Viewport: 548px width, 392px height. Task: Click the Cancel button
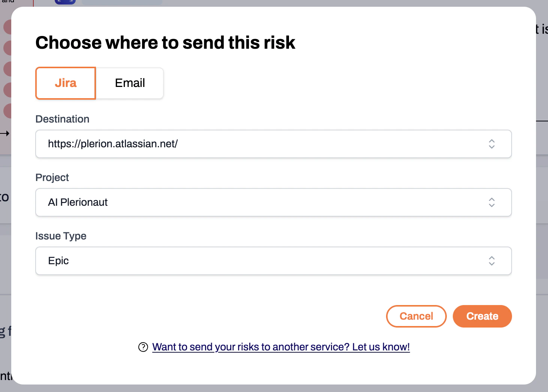tap(416, 316)
